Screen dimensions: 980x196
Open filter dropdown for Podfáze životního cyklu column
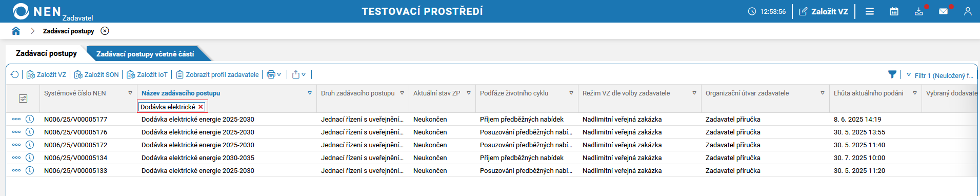click(571, 93)
